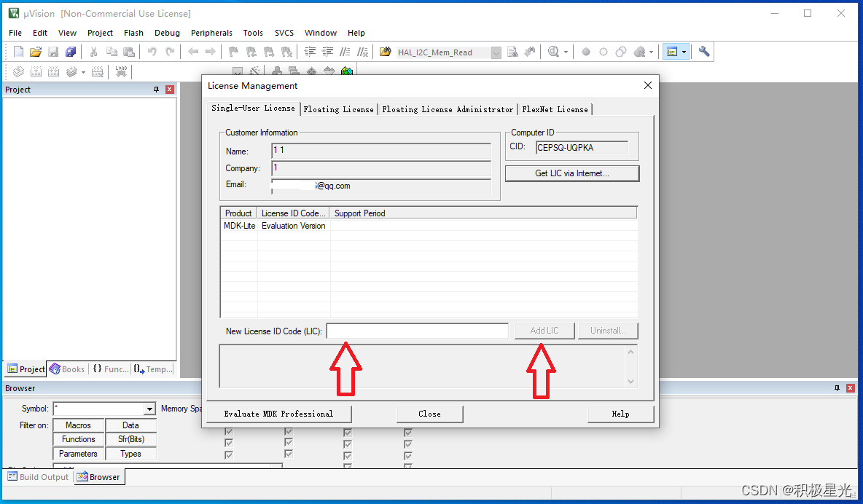Image resolution: width=863 pixels, height=504 pixels.
Task: Open the debug session dropdown arrow
Action: pyautogui.click(x=566, y=52)
